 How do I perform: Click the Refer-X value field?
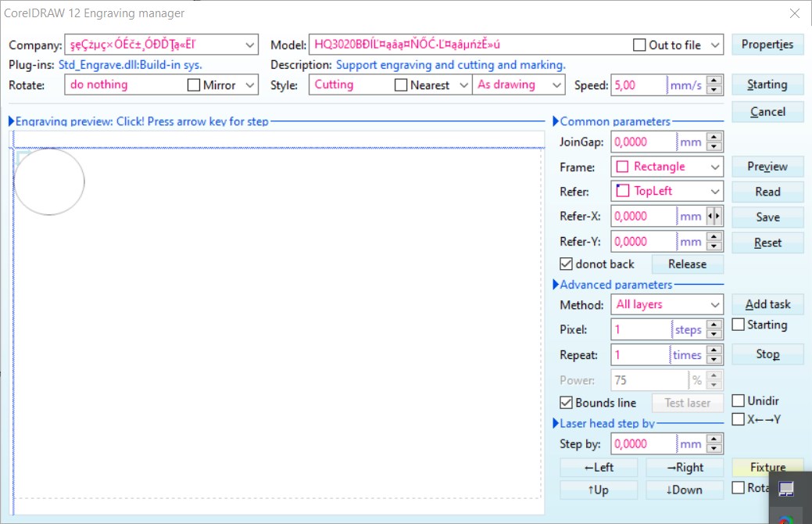[x=644, y=216]
